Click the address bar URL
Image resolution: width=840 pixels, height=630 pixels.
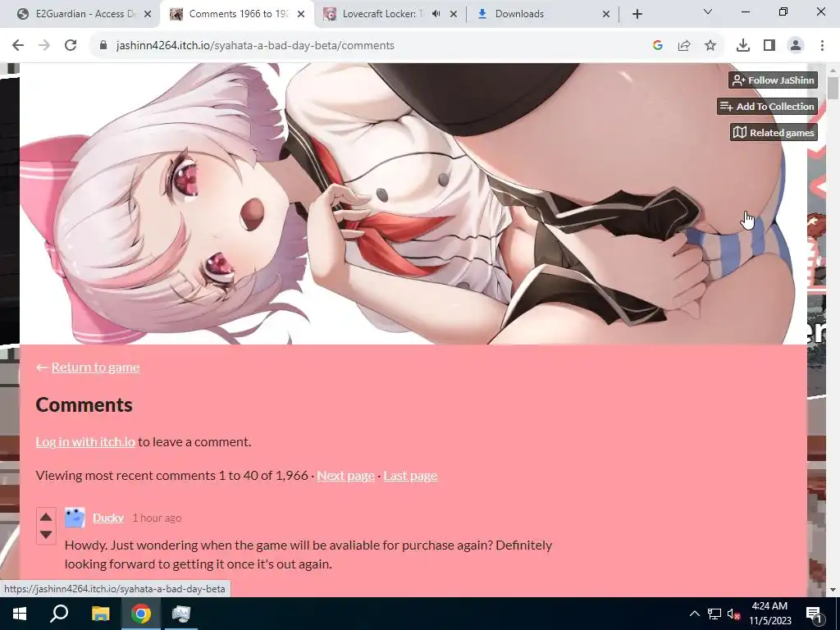(255, 46)
